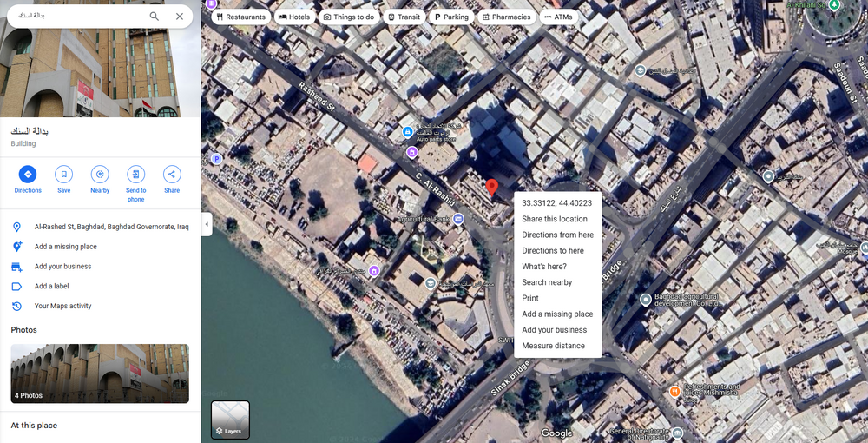Click the school marker below Agricultural Bank
The width and height of the screenshot is (868, 443).
click(x=431, y=283)
